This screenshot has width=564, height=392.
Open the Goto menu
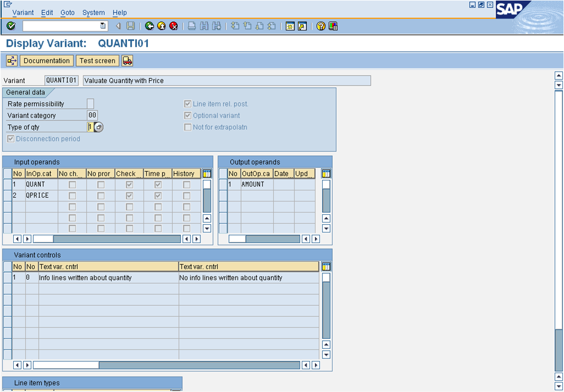(67, 13)
